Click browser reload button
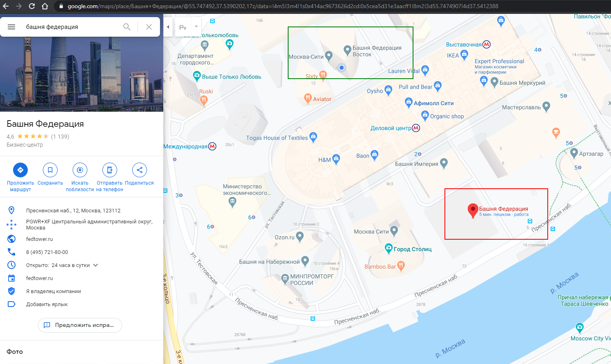Image resolution: width=611 pixels, height=364 pixels. [32, 6]
